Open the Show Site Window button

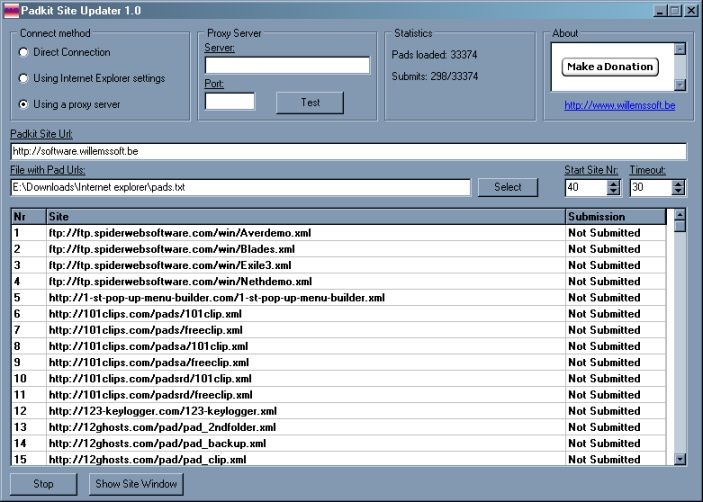(x=135, y=485)
